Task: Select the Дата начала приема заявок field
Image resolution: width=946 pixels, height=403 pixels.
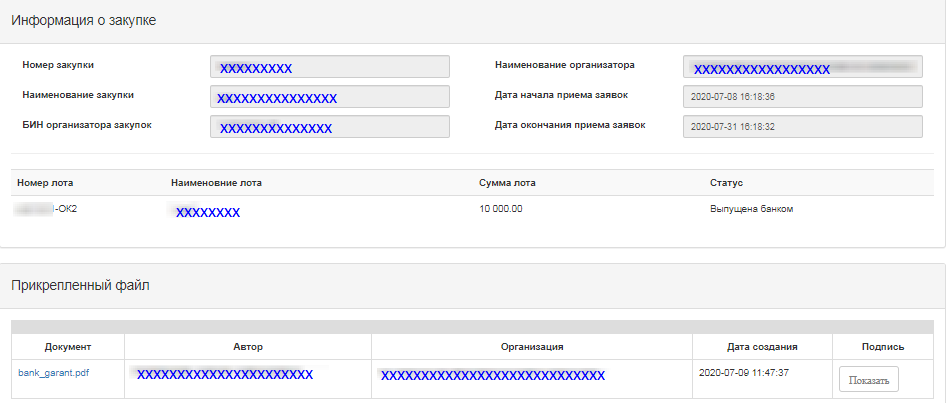Action: pyautogui.click(x=802, y=97)
